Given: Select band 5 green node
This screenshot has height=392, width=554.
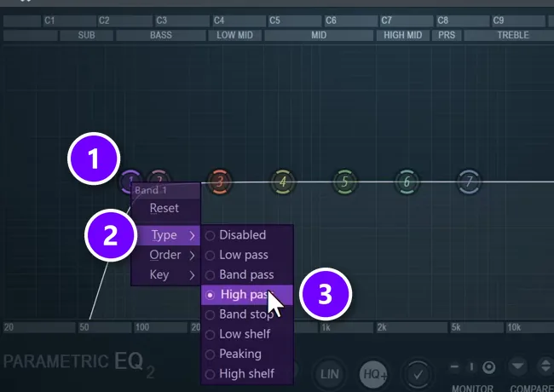Looking at the screenshot, I should click(x=344, y=182).
